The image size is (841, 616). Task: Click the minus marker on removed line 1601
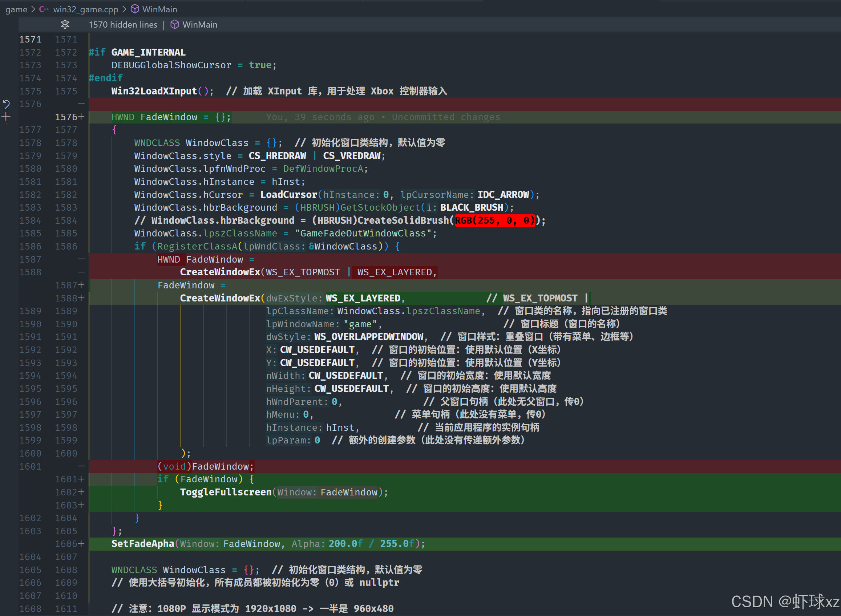[81, 466]
